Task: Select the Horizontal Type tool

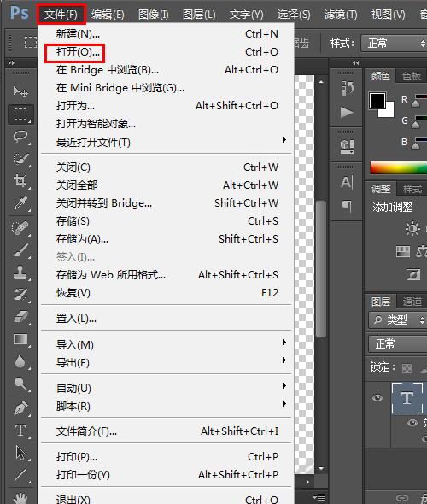Action: [x=20, y=431]
